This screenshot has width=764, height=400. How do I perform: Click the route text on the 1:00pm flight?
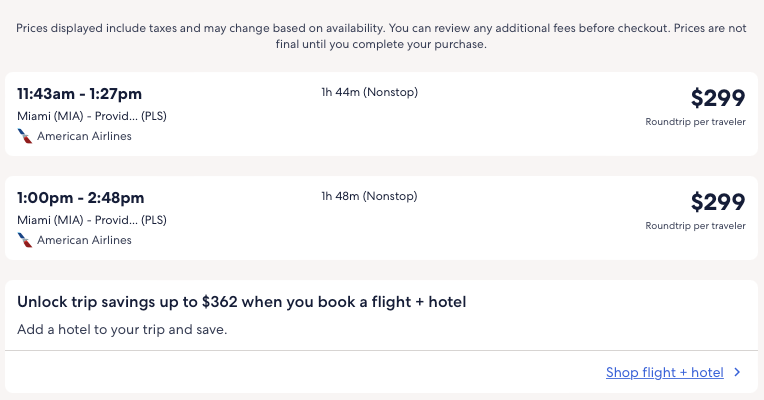(x=92, y=220)
